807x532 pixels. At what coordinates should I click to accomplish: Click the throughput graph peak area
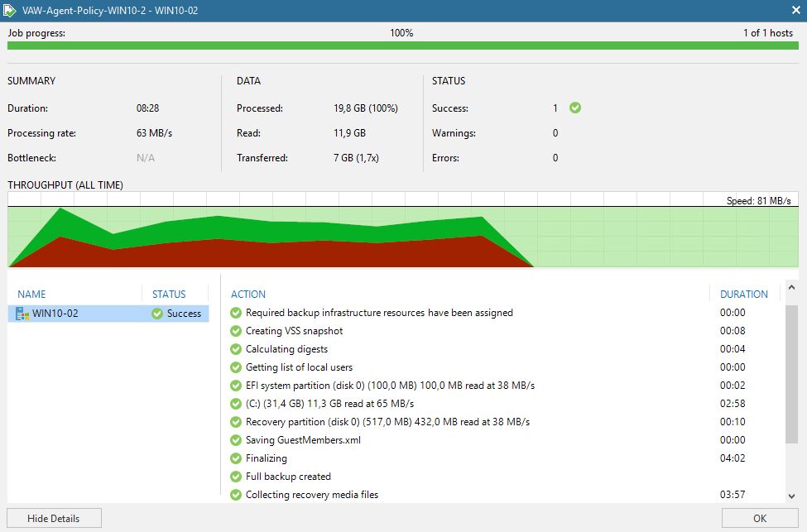pos(60,223)
